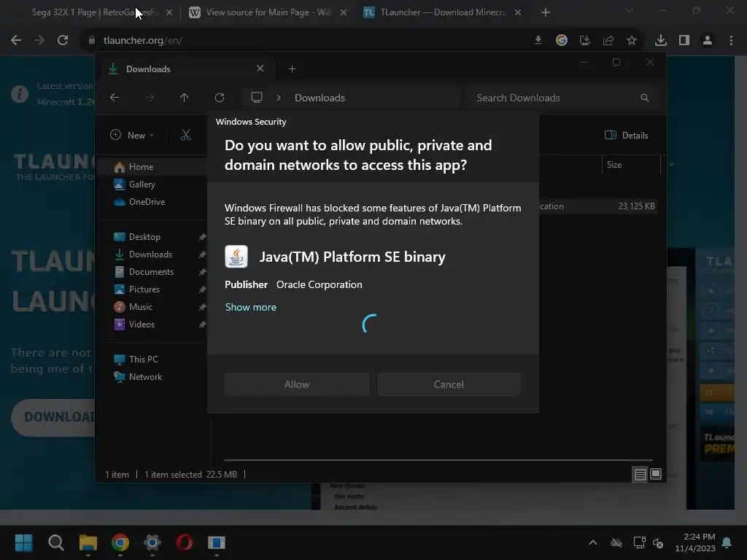Go forward in the File Explorer window
Image resolution: width=747 pixels, height=560 pixels.
coord(150,98)
